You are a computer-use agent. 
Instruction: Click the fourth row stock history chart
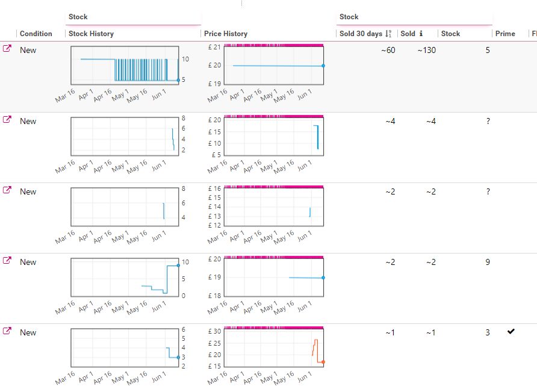click(x=125, y=277)
